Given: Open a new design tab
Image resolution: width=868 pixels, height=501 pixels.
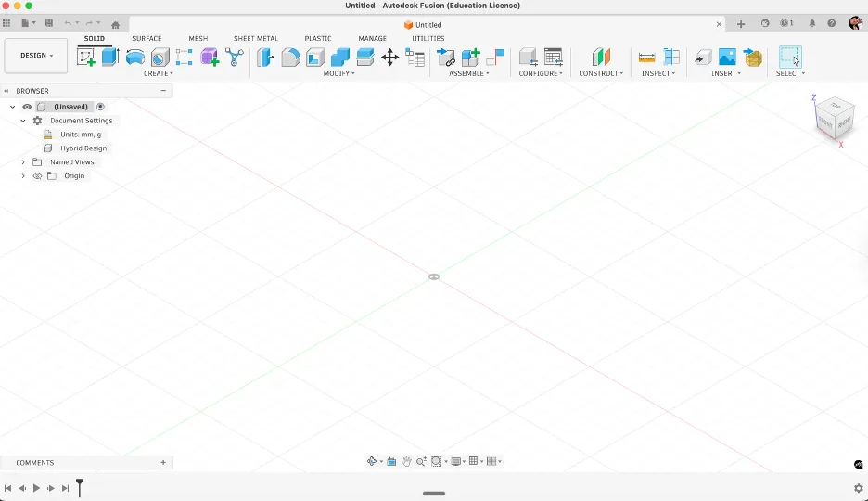Looking at the screenshot, I should [741, 24].
